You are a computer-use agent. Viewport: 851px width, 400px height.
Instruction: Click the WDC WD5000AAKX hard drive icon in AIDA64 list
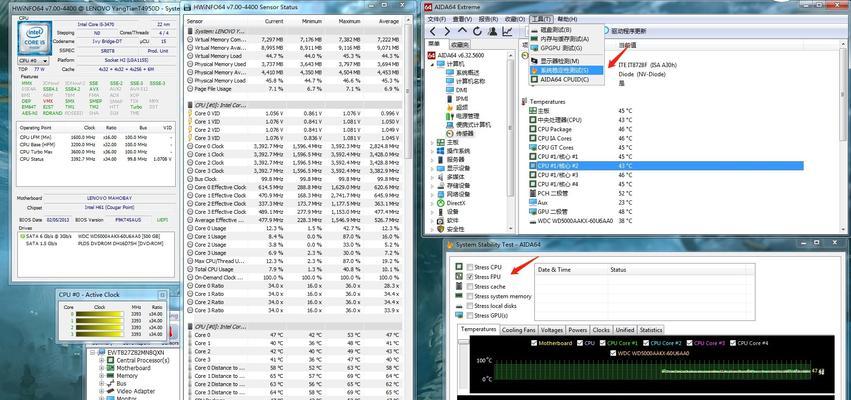(532, 221)
